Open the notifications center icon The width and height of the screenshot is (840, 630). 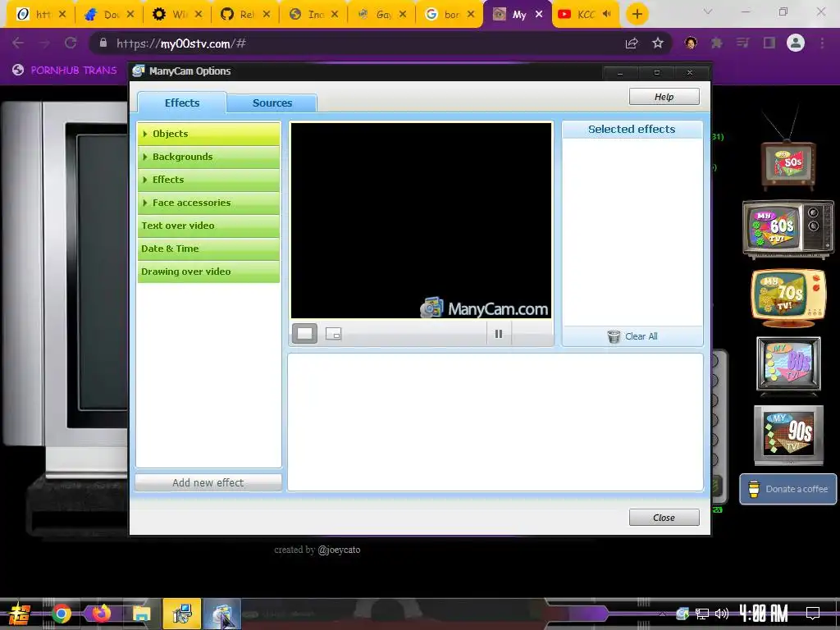(x=813, y=614)
